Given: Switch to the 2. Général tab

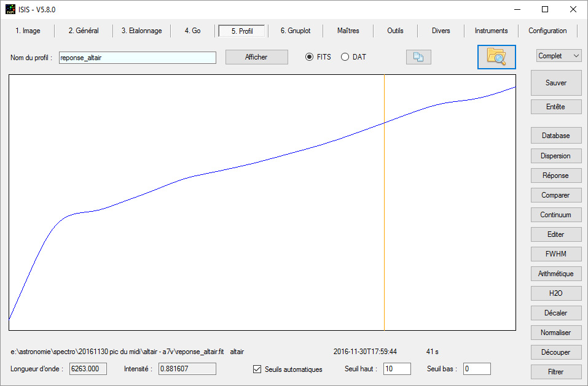Looking at the screenshot, I should click(x=84, y=31).
